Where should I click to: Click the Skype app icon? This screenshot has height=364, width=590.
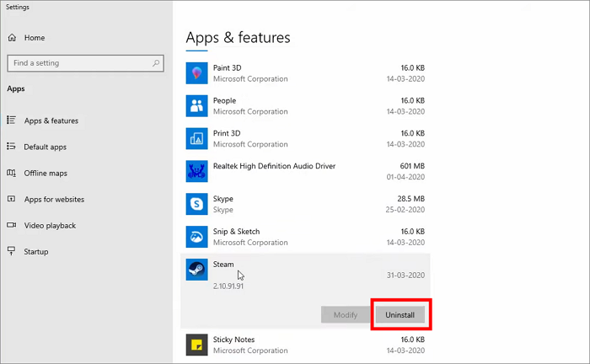(x=196, y=204)
